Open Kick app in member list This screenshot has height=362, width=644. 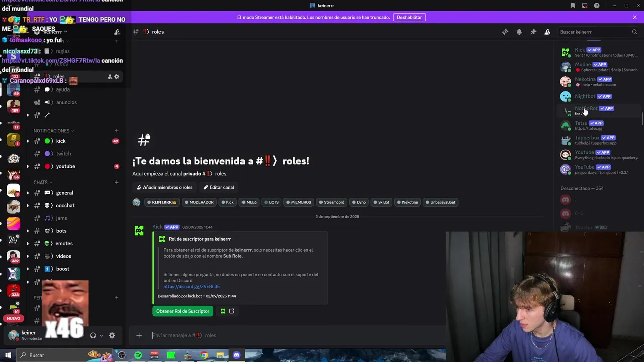(599, 52)
